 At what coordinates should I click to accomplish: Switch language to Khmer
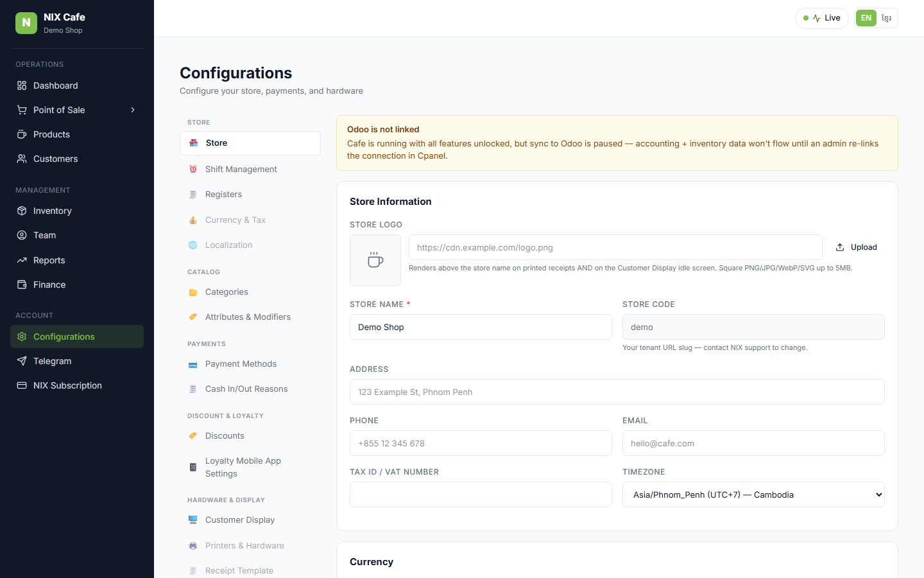coord(886,18)
